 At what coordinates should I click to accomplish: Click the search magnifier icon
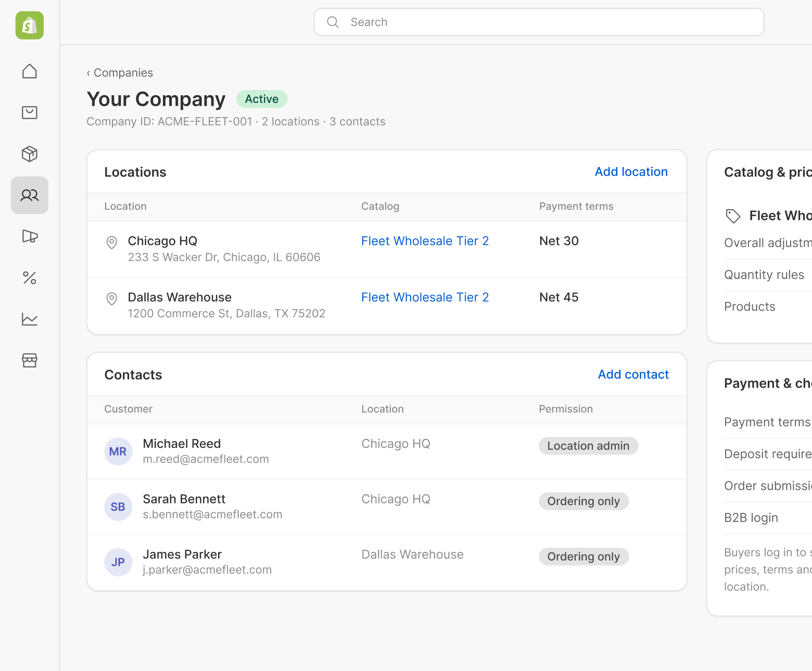pyautogui.click(x=333, y=22)
